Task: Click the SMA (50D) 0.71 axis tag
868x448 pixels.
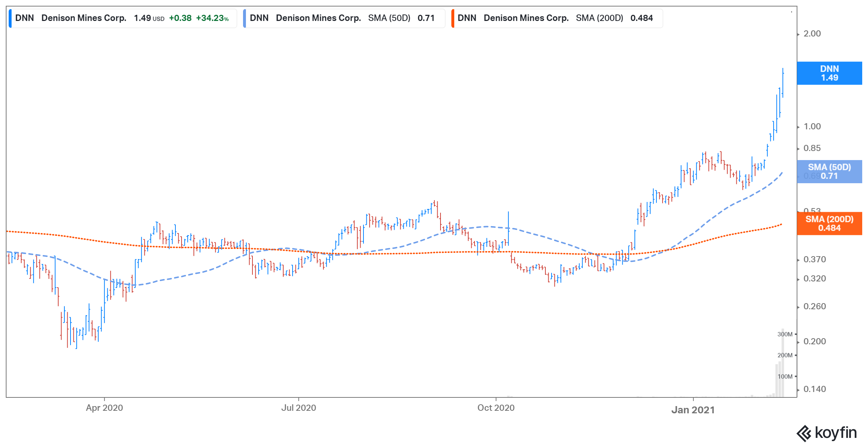Action: click(x=830, y=172)
